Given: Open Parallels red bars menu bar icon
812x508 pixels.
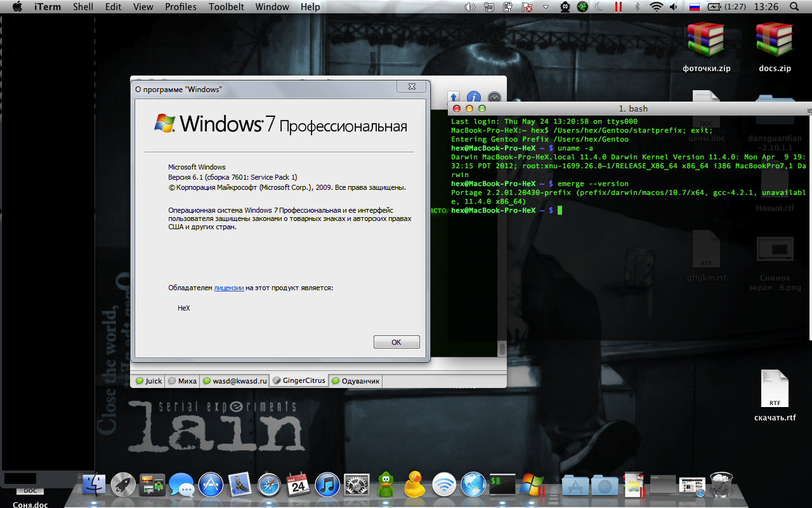Looking at the screenshot, I should point(617,7).
